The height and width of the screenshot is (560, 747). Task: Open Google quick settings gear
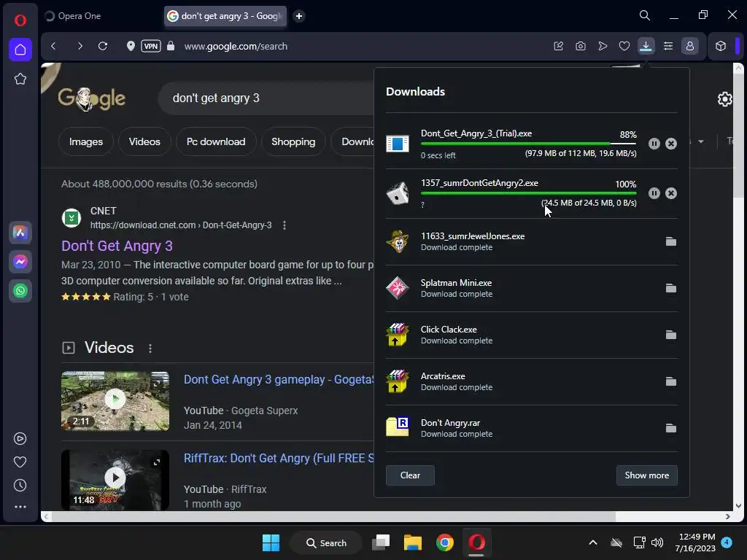(724, 99)
